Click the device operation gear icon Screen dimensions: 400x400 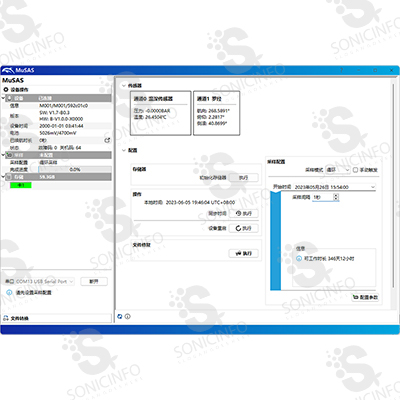coord(6,90)
